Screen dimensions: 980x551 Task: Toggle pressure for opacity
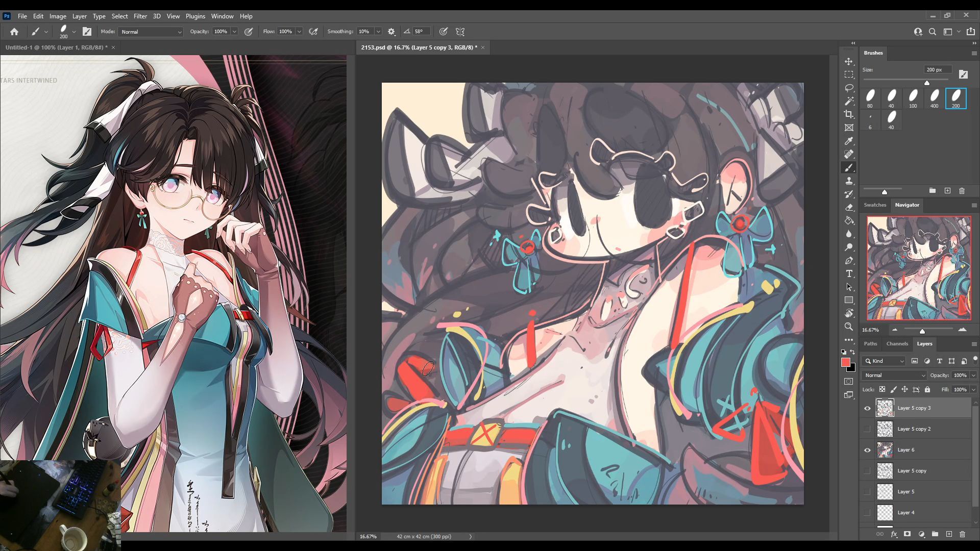[x=249, y=32]
